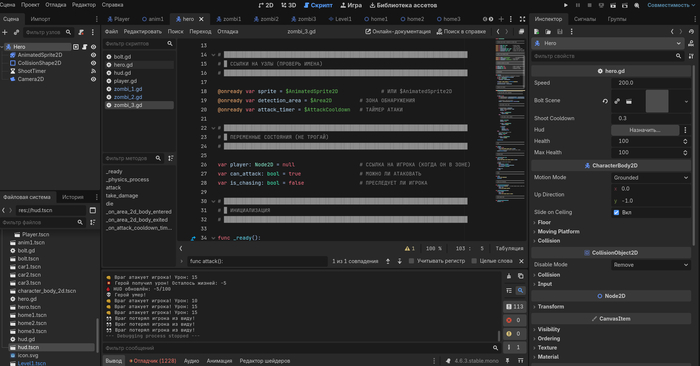Image resolution: width=700 pixels, height=366 pixels.
Task: Click the Pause running project icon
Action: [578, 5]
